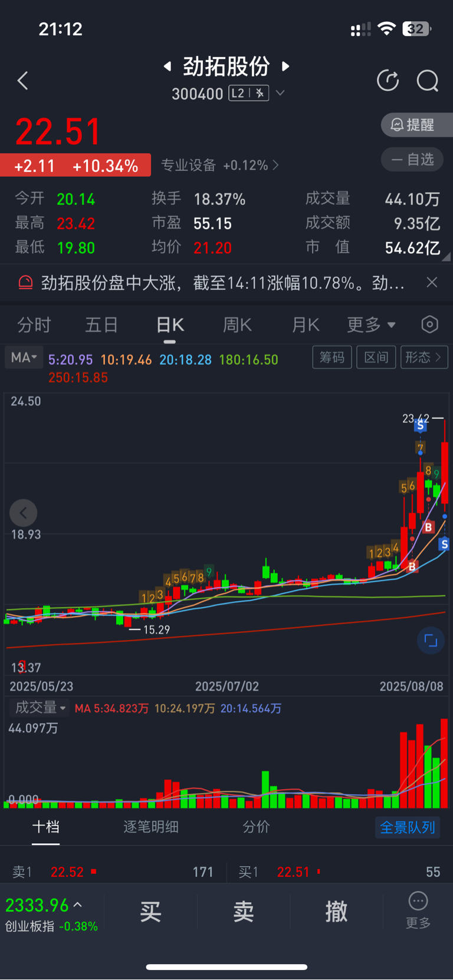The height and width of the screenshot is (980, 453).
Task: Tap the 买 buy button
Action: [151, 912]
